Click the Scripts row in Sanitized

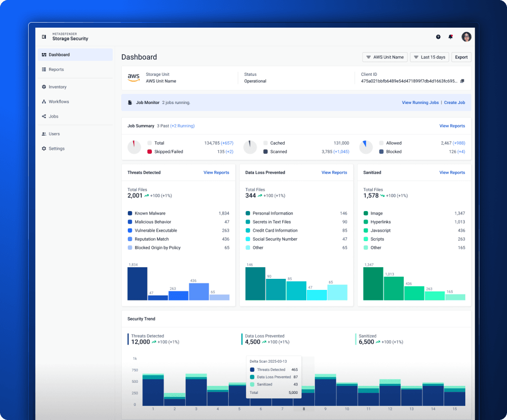coord(414,239)
